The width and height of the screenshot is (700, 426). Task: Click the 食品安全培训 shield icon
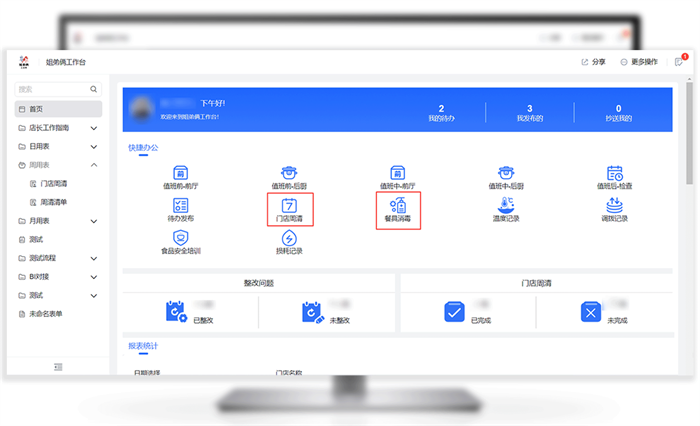pos(181,238)
